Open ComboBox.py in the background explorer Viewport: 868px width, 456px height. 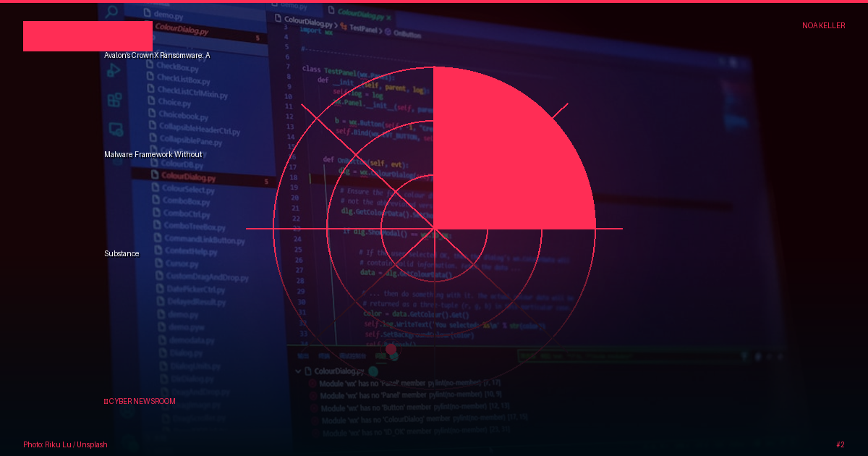[x=181, y=201]
